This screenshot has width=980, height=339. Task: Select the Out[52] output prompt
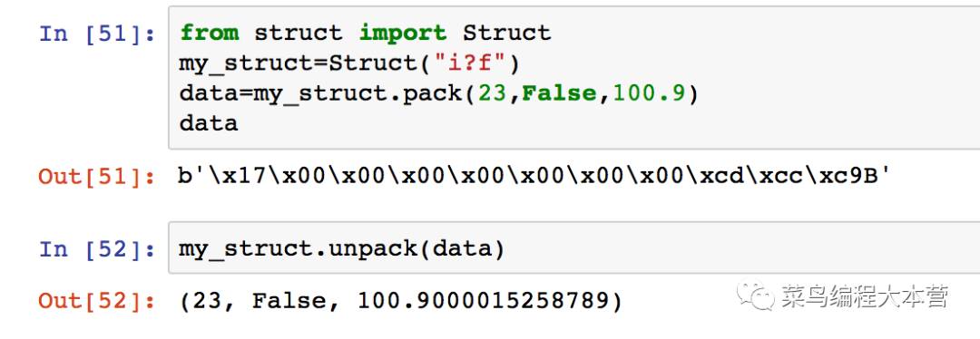click(97, 302)
